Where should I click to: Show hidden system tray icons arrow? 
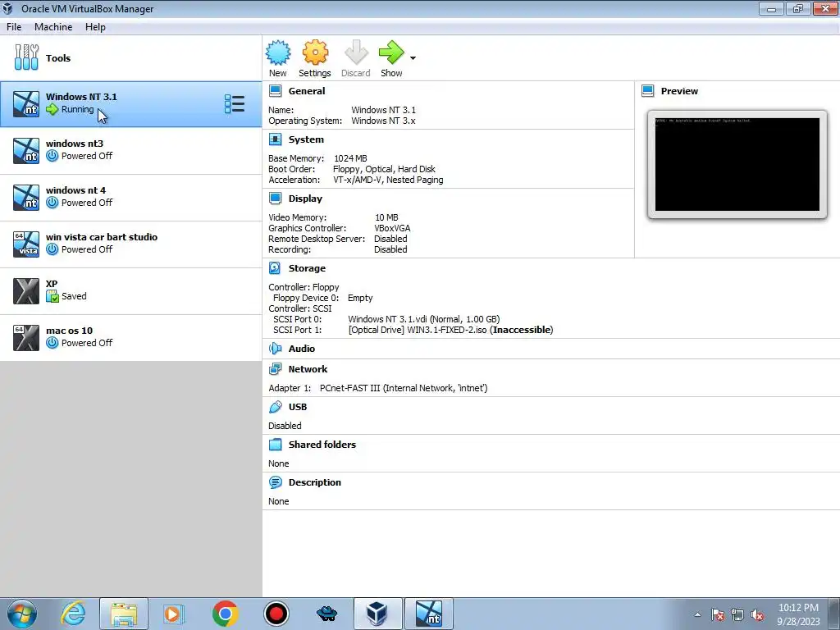[x=697, y=614]
